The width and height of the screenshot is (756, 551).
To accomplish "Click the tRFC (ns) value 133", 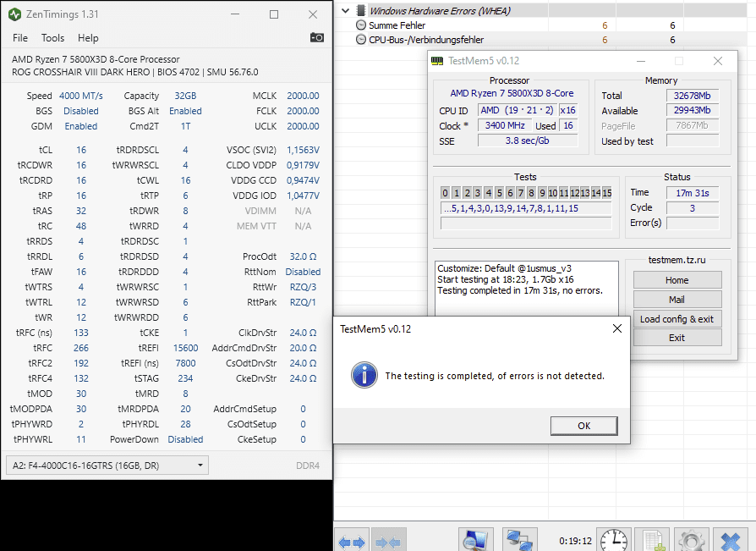I will 81,333.
